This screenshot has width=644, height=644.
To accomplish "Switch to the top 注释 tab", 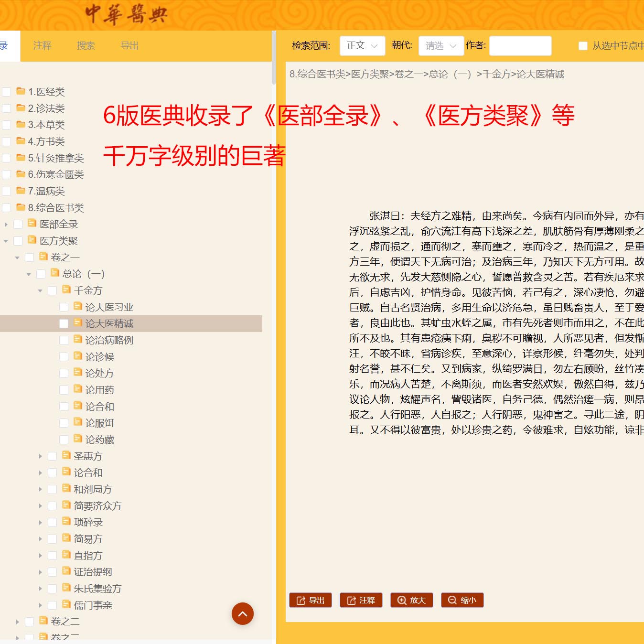I will coord(42,45).
